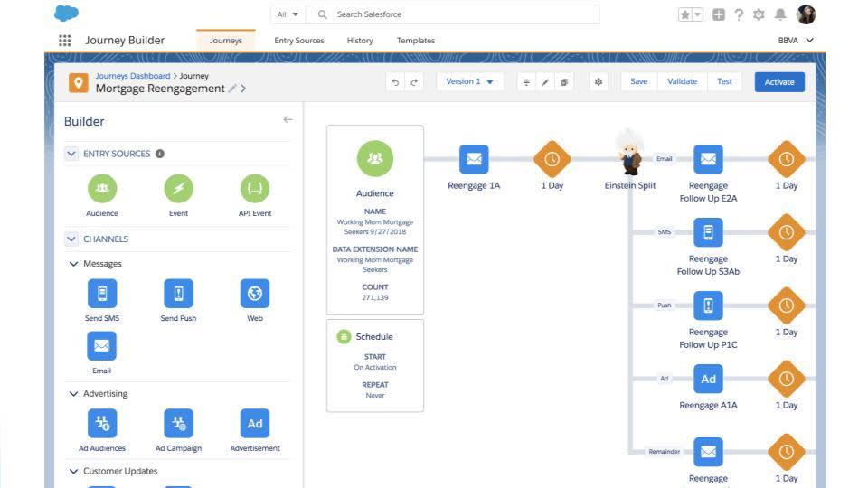
Task: Select Reengage Follow Up P1C node
Action: click(x=708, y=305)
